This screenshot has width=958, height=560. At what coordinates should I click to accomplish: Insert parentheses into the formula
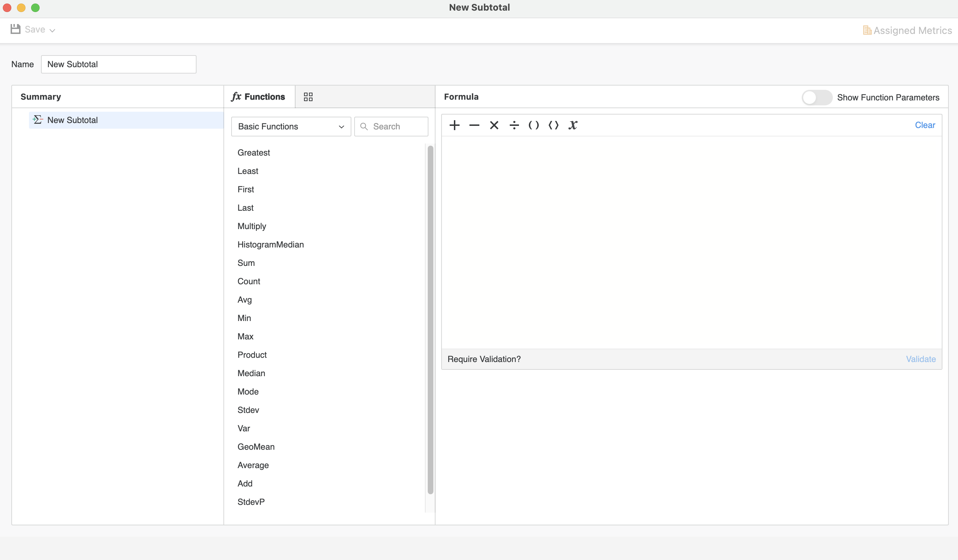click(x=533, y=125)
